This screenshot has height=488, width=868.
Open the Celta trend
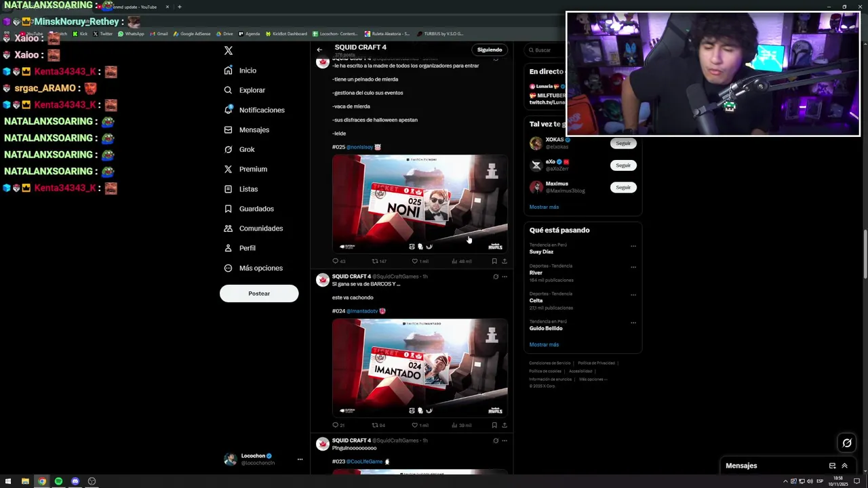point(536,300)
